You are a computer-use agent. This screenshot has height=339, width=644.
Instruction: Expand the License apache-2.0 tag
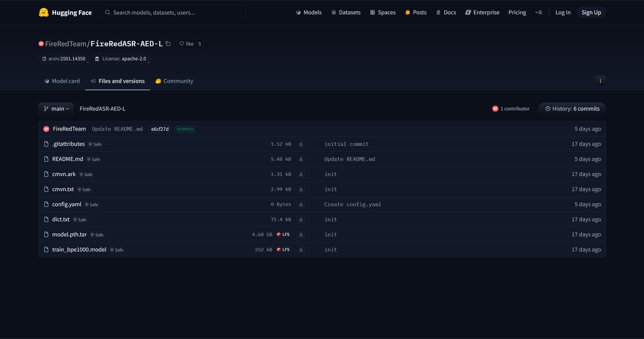coord(121,59)
